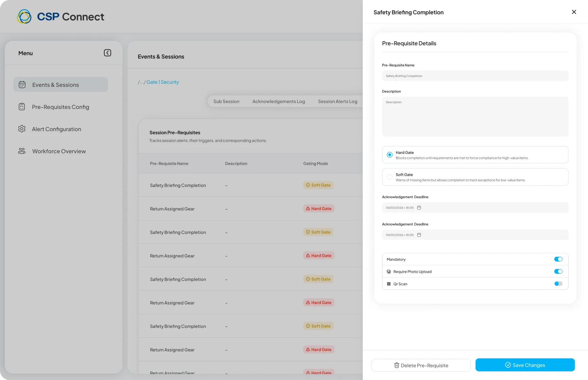Click the Alert Configuration gear icon

coord(22,129)
